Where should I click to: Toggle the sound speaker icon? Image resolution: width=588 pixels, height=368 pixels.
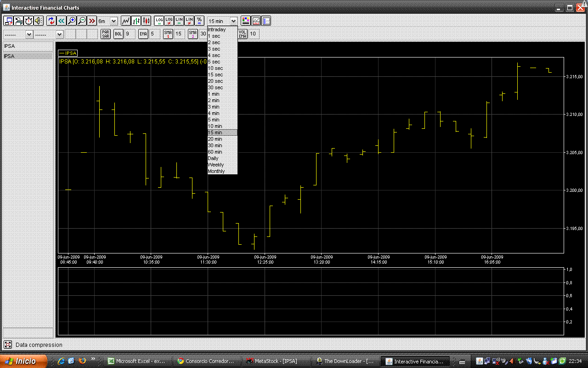(39, 21)
